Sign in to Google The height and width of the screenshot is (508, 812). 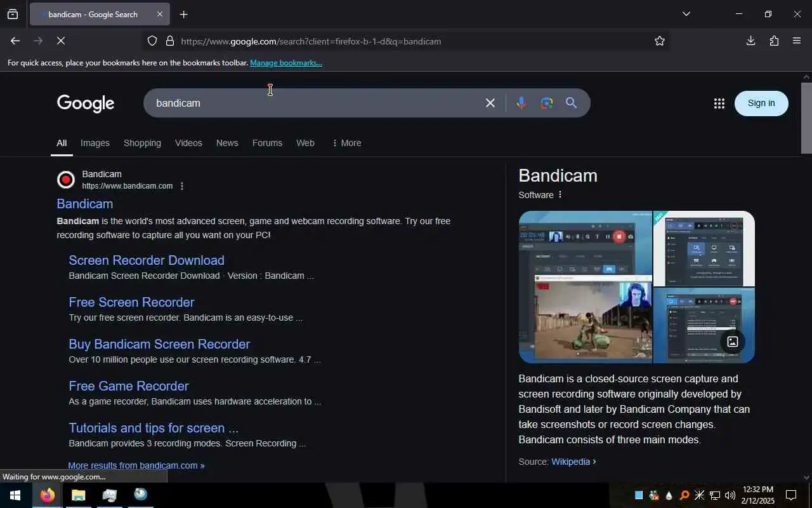tap(761, 103)
